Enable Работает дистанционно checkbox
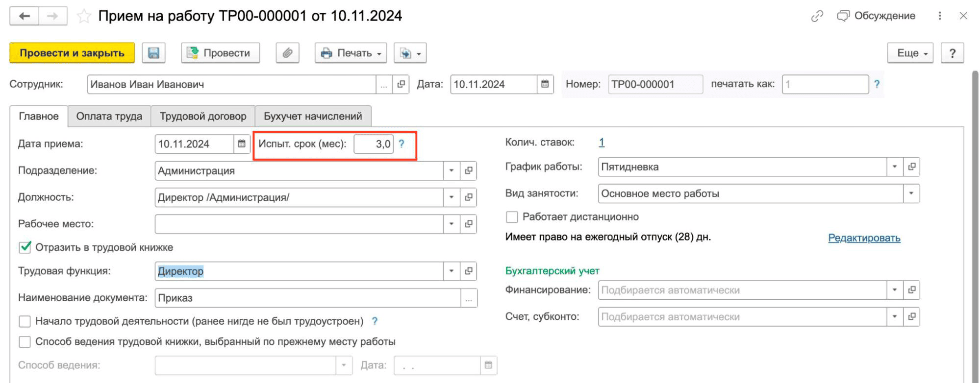 [x=512, y=217]
